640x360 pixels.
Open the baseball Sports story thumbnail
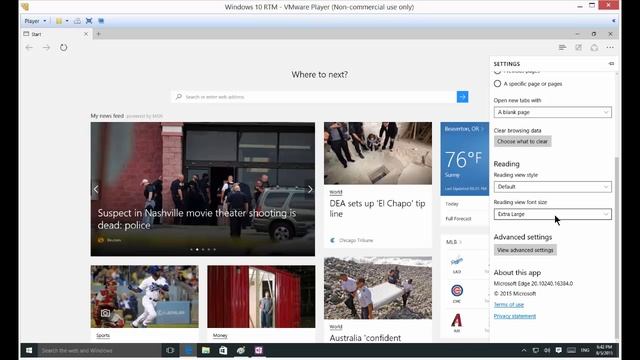point(144,297)
